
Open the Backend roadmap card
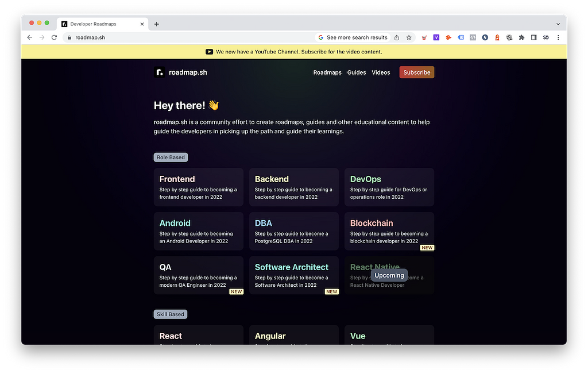(x=294, y=187)
